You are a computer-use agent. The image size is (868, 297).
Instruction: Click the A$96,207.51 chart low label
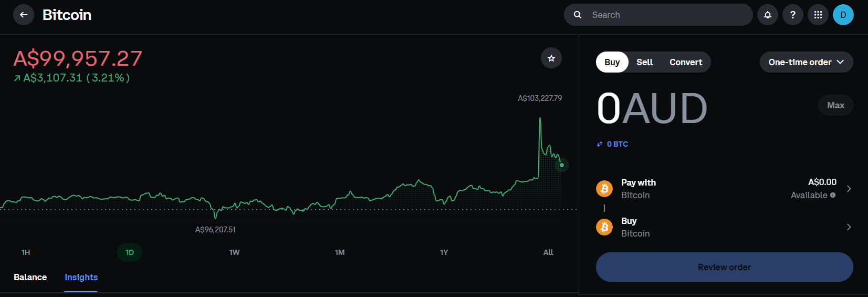coord(215,230)
